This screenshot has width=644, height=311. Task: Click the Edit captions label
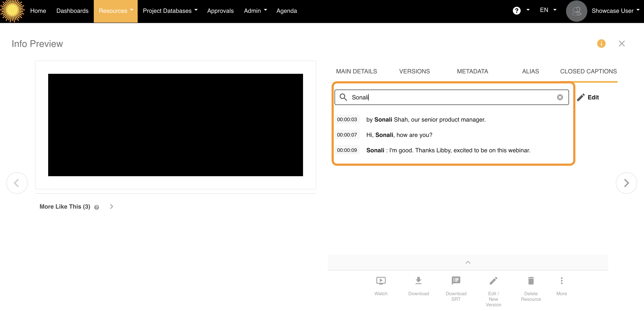[x=593, y=97]
